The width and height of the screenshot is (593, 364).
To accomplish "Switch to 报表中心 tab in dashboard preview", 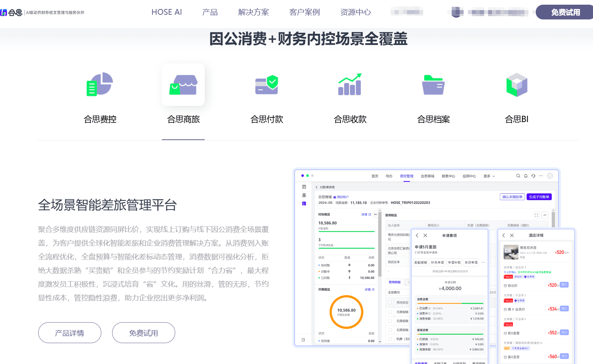I will coord(448,176).
